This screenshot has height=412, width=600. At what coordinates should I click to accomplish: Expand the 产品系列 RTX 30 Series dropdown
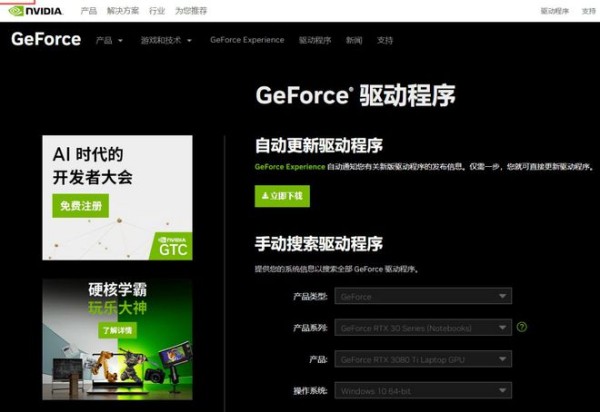click(x=424, y=327)
